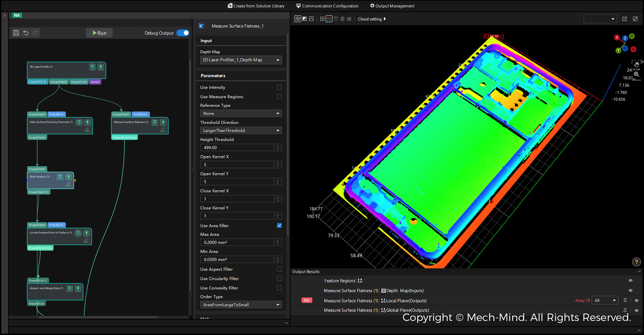Click the Height Threshold input field
The height and width of the screenshot is (335, 644).
(x=237, y=148)
